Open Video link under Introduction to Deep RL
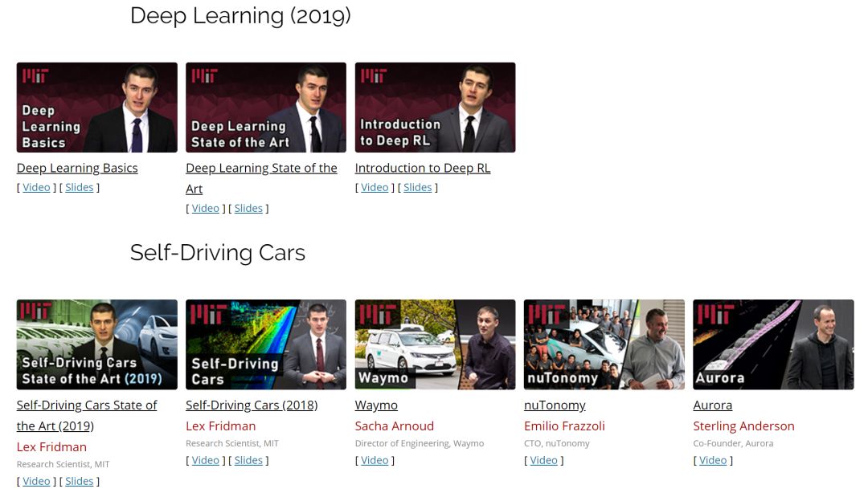868x497 pixels. click(x=375, y=187)
